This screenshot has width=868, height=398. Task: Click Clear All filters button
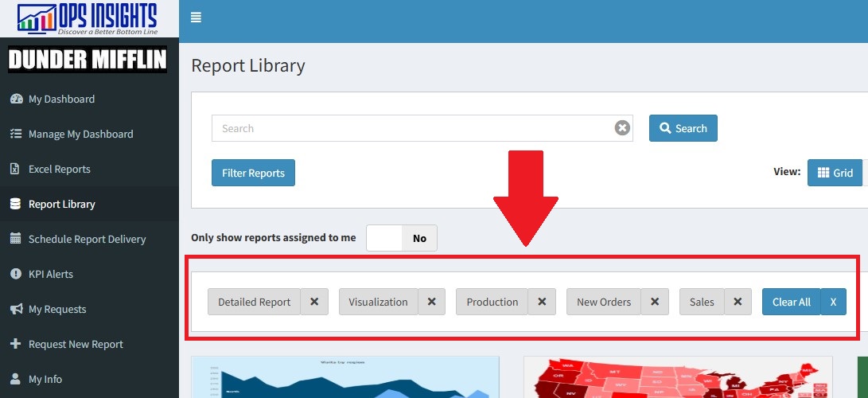(x=791, y=302)
